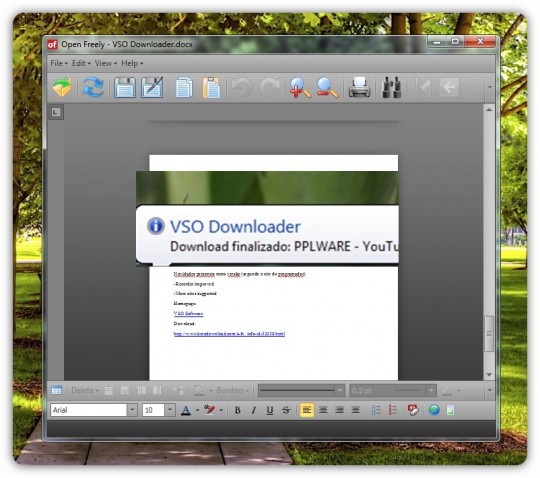Click the text highlight marker icon
The image size is (540, 478).
209,410
